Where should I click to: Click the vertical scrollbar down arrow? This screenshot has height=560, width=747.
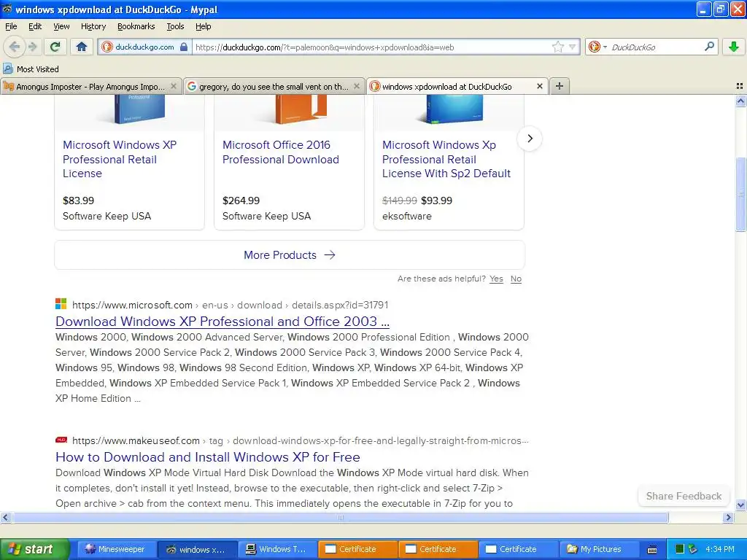click(741, 505)
